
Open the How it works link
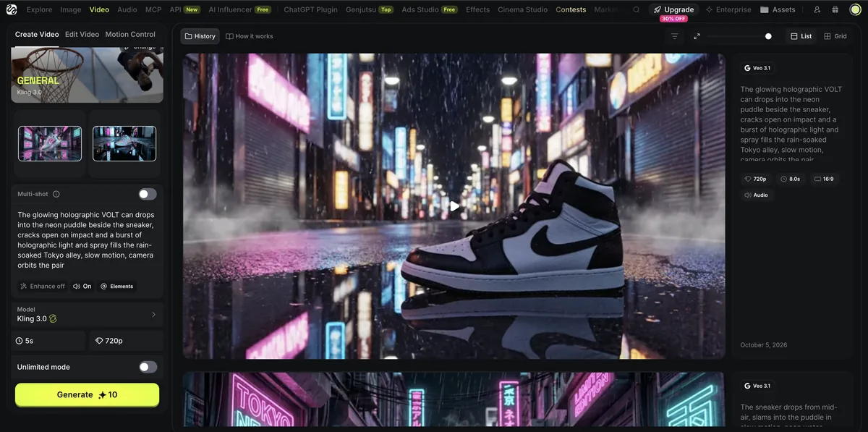(250, 36)
